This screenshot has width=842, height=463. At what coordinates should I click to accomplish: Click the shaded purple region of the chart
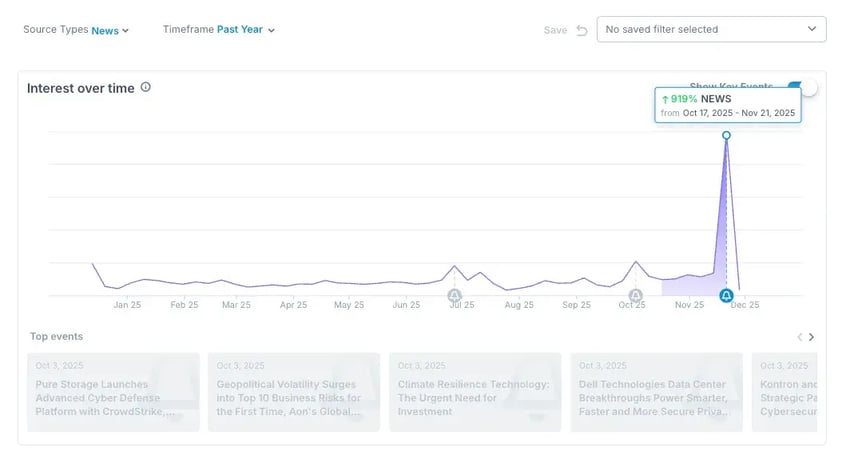(x=690, y=285)
